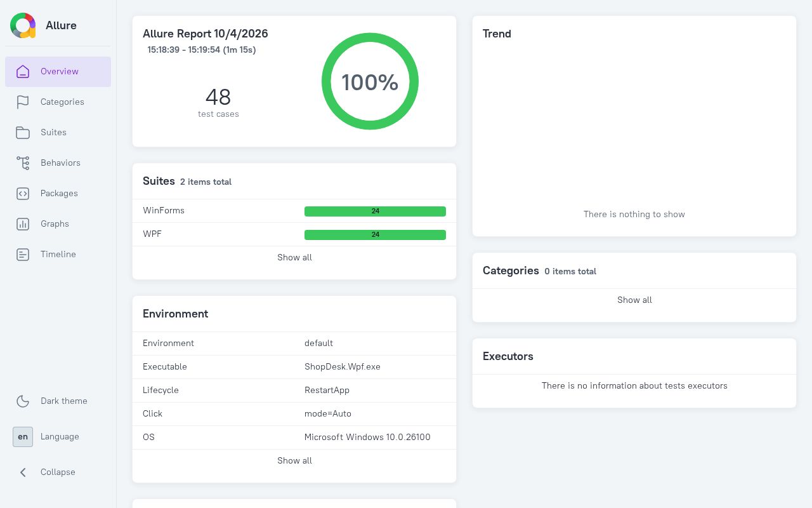The height and width of the screenshot is (508, 812).
Task: Click the 'ShopDesk.Wpf.exe' value
Action: click(343, 366)
